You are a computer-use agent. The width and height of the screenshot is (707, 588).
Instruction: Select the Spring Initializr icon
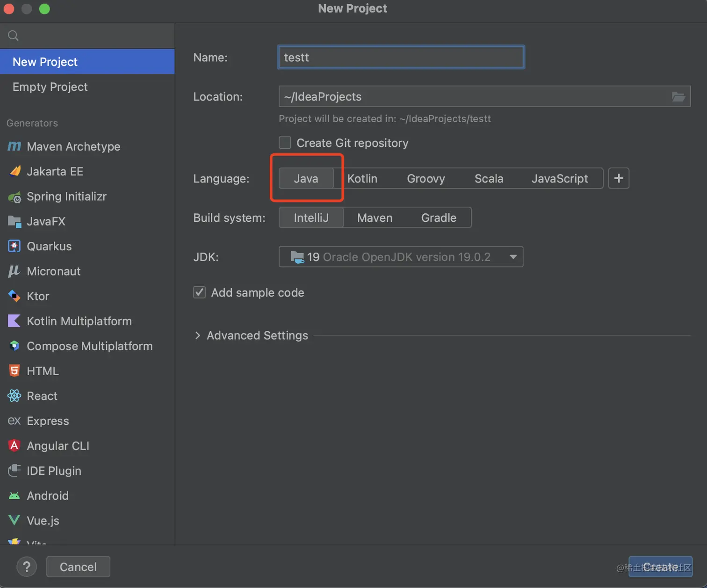point(14,196)
